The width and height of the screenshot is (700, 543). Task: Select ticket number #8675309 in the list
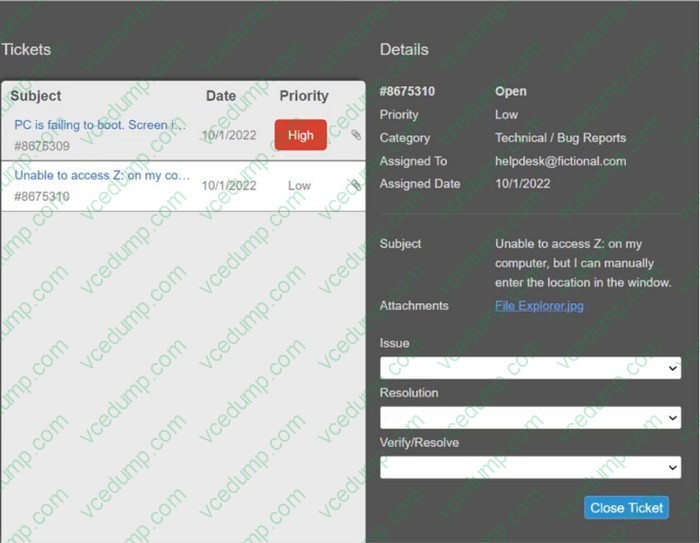click(42, 146)
